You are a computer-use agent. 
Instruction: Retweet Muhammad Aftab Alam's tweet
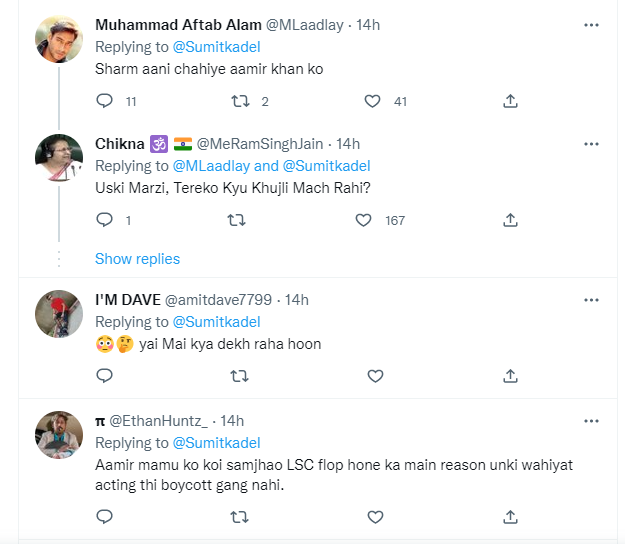coord(240,101)
